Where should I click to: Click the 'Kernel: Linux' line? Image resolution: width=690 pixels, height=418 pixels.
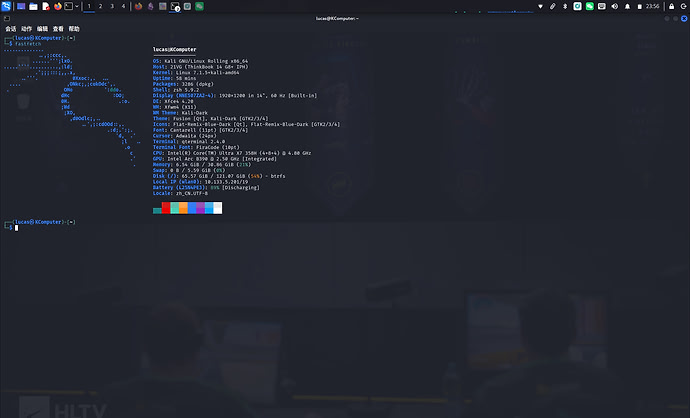(196, 73)
